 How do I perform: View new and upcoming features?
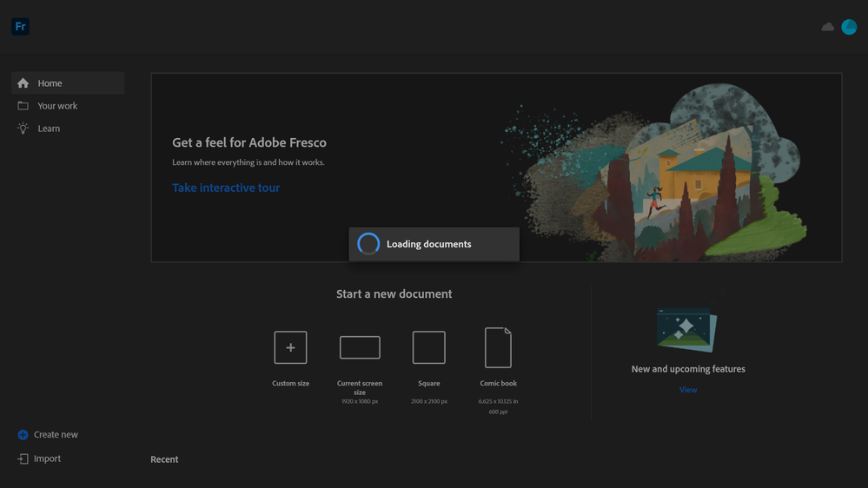[688, 390]
